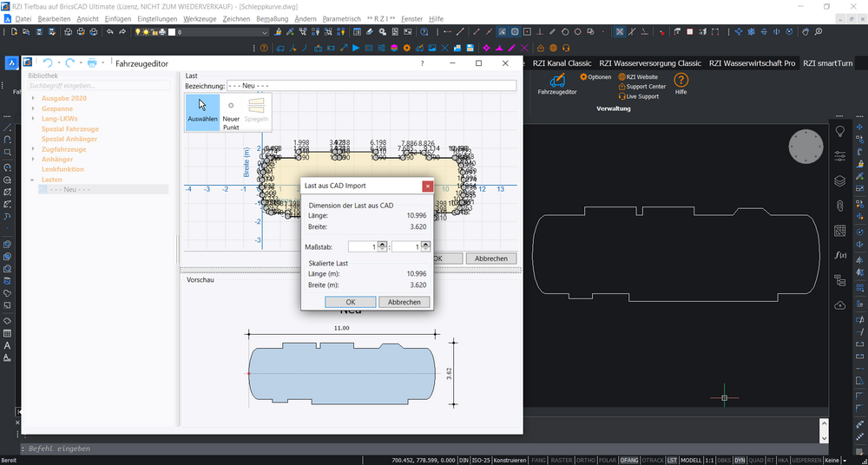The width and height of the screenshot is (868, 465).
Task: Expand the Zugfahrzeuge library node
Action: [x=33, y=149]
